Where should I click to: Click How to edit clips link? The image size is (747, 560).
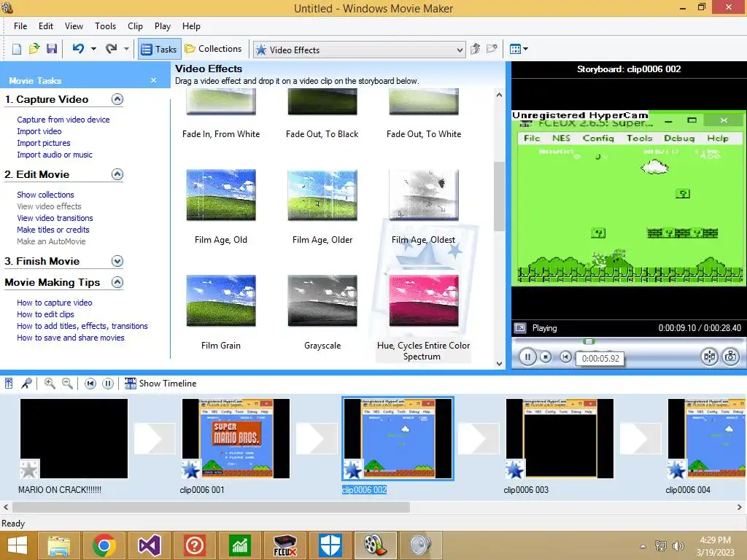pos(45,314)
